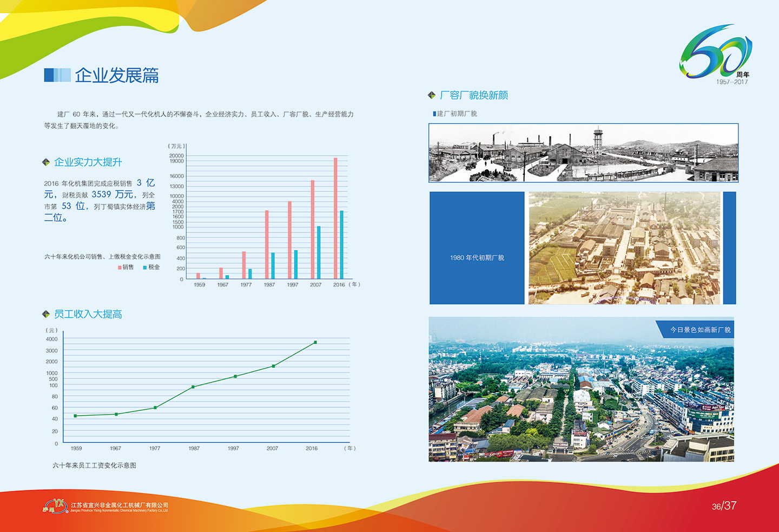
Task: Select the blue 税金 legend swatch
Action: 145,268
